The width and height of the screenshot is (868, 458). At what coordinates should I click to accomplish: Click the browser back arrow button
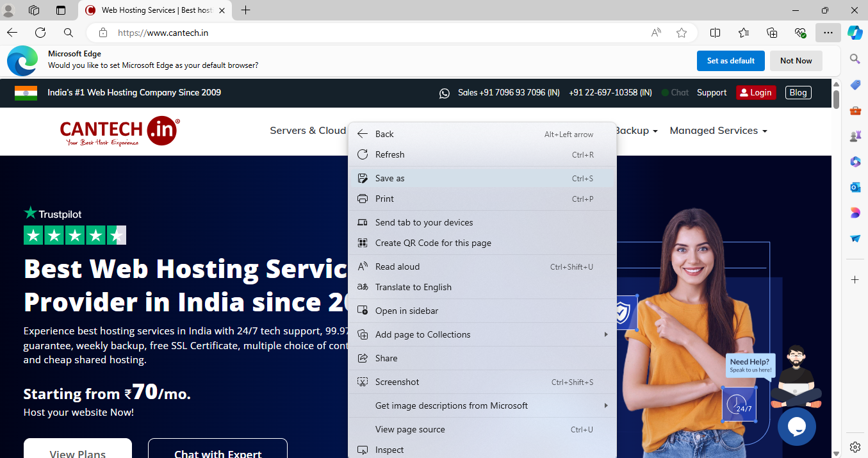[12, 33]
